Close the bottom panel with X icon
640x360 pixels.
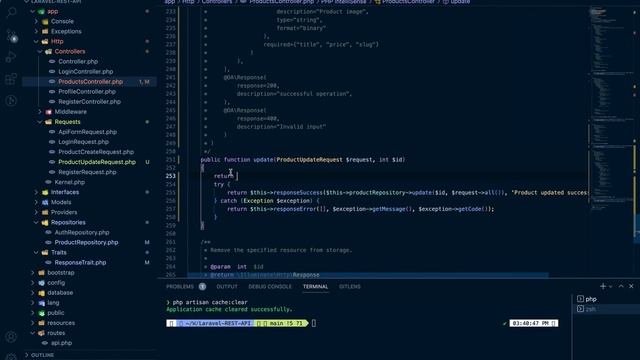coord(631,286)
